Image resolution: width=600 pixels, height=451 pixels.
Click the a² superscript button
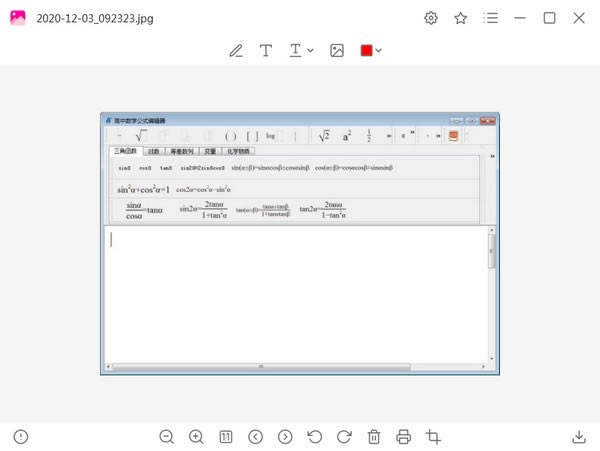pyautogui.click(x=347, y=136)
